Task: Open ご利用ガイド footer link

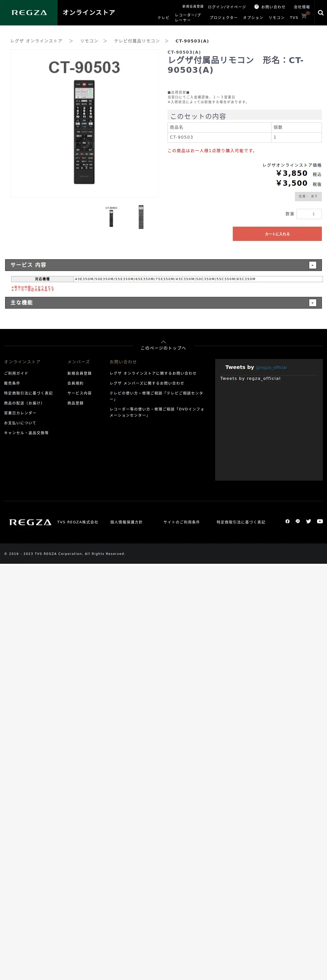Action: point(16,373)
